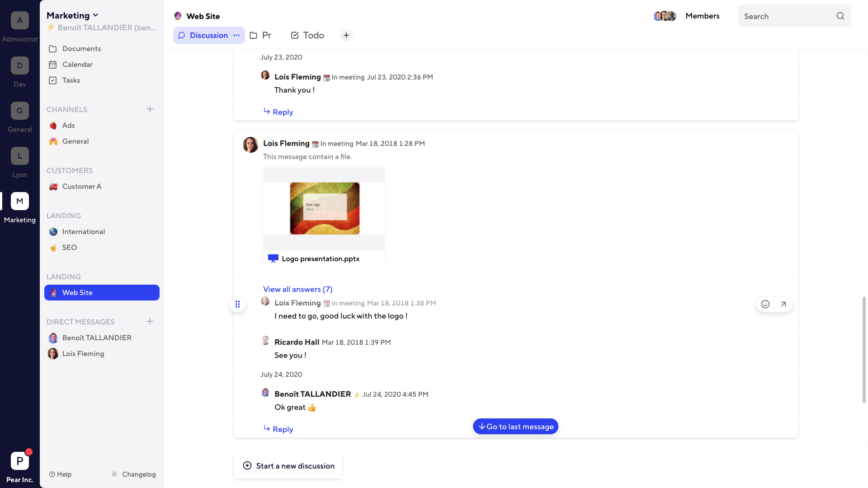
Task: Open the Calendar
Action: (77, 64)
